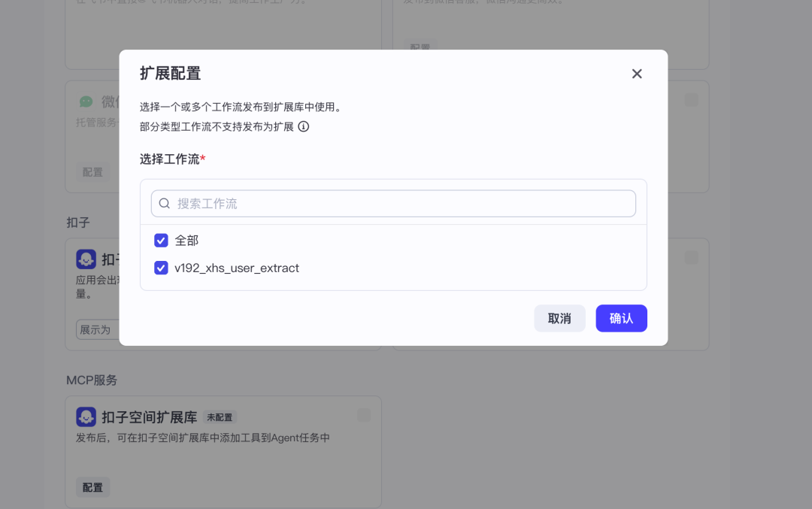This screenshot has width=812, height=509.
Task: Click the green WeChat chat bubble icon
Action: click(86, 101)
